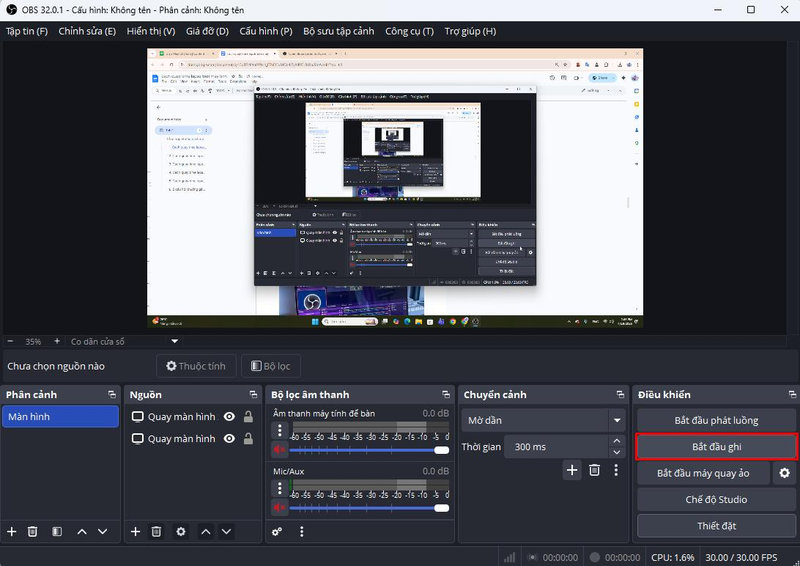Screen dimensions: 800x566
Task: Click the Bộ lọc button
Action: pyautogui.click(x=271, y=366)
